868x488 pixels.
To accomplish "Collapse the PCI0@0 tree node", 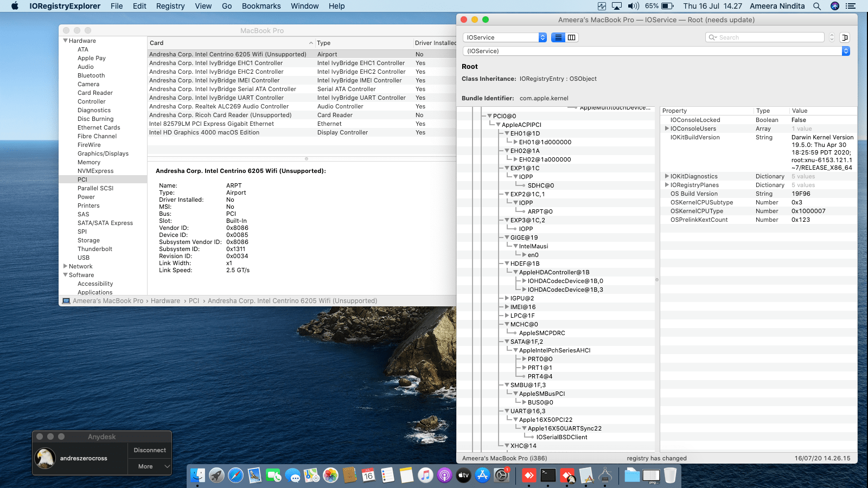I will [489, 116].
